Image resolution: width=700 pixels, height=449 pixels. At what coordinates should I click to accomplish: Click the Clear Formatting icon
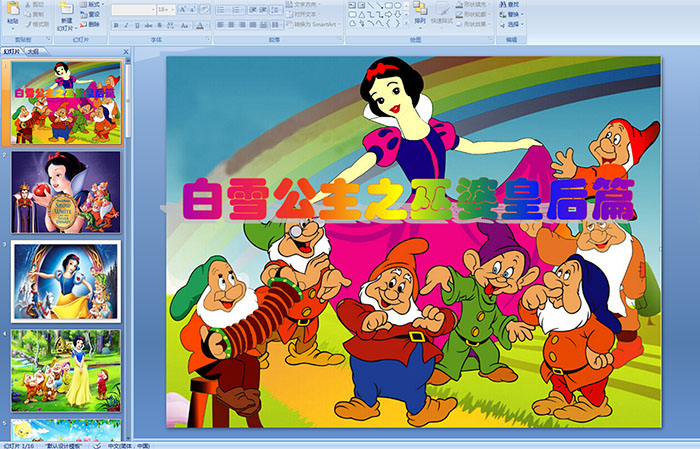205,9
